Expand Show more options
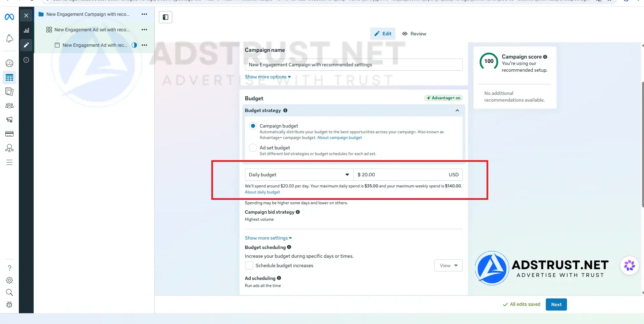 click(x=268, y=77)
